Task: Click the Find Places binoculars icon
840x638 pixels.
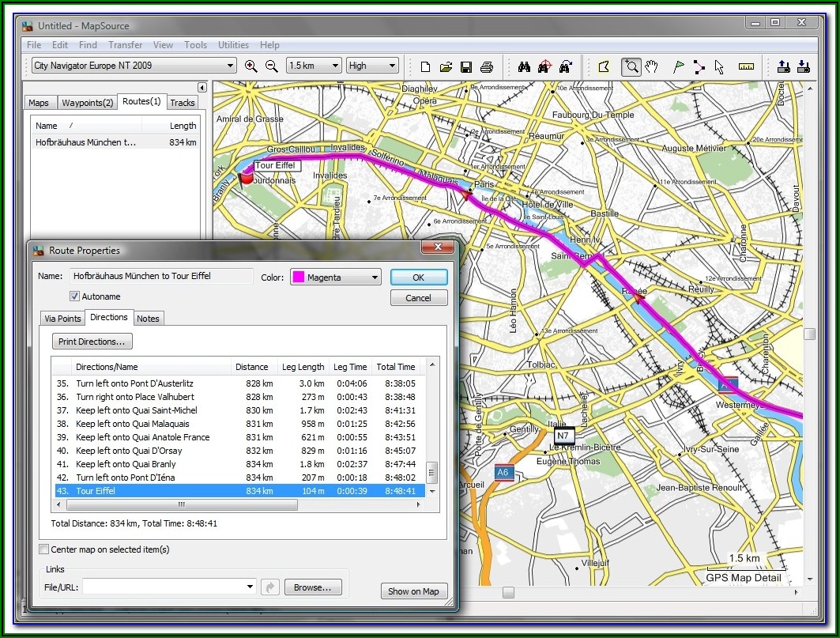Action: 523,66
